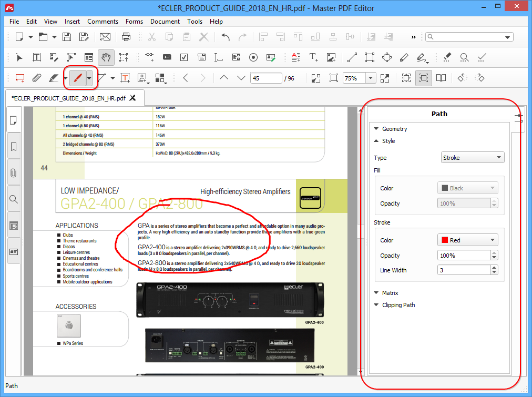Click the paperclip to attach a file
Image resolution: width=532 pixels, height=397 pixels.
pyautogui.click(x=37, y=78)
